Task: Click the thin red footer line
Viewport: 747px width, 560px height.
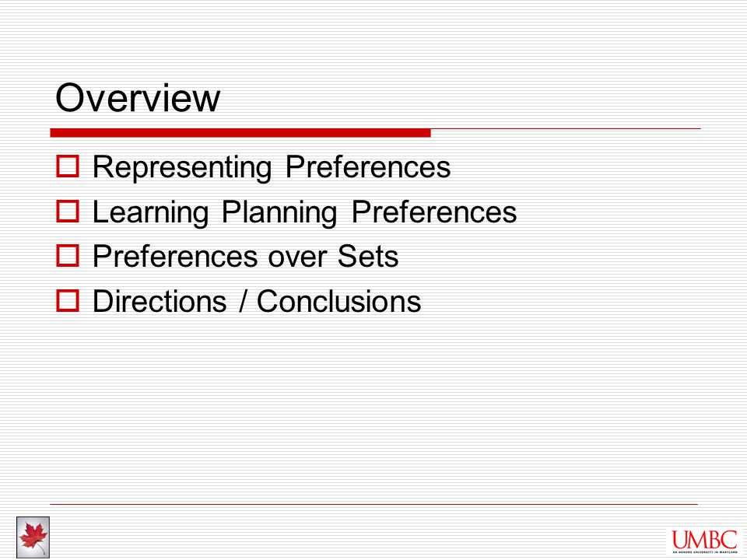Action: pos(374,504)
